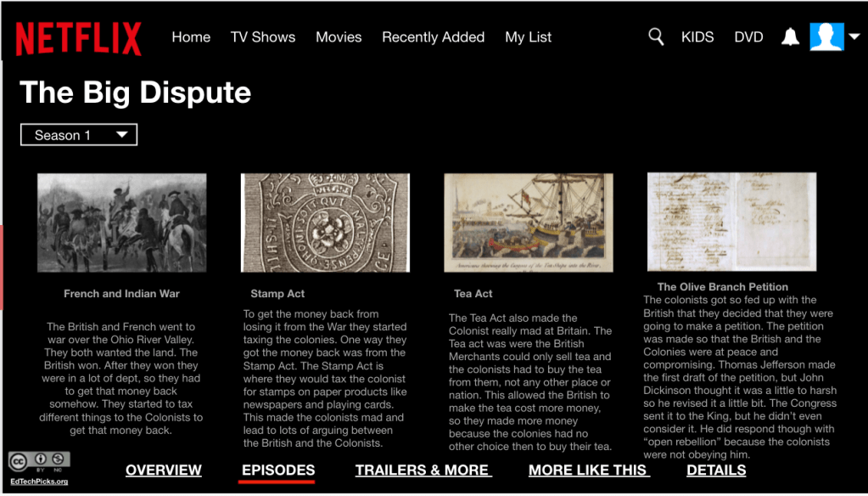Switch to KIDS section
Screen dimensions: 868x496
[x=697, y=37]
